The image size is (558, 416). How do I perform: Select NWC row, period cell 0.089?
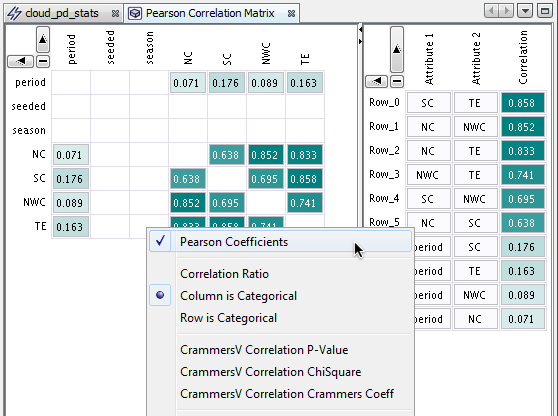pos(71,203)
